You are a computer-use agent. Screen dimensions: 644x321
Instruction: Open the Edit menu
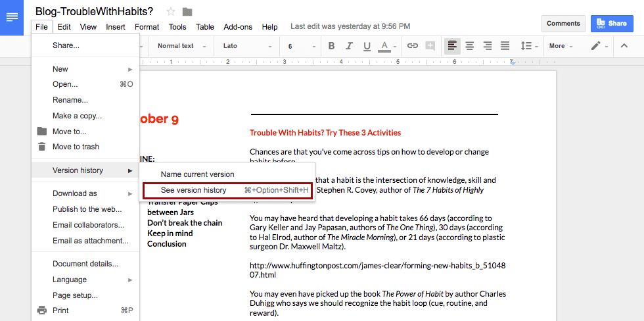pyautogui.click(x=64, y=27)
